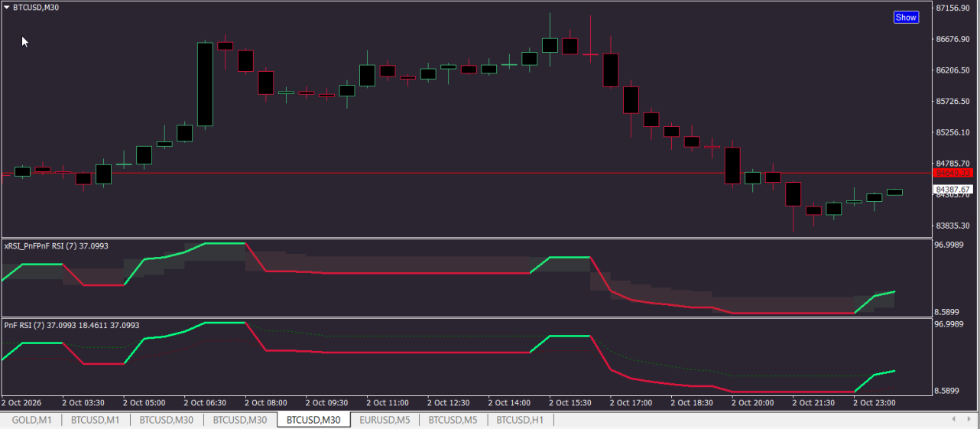This screenshot has width=980, height=429.
Task: Click the active highlighted BTCUSD,M30 tab
Action: pos(313,420)
